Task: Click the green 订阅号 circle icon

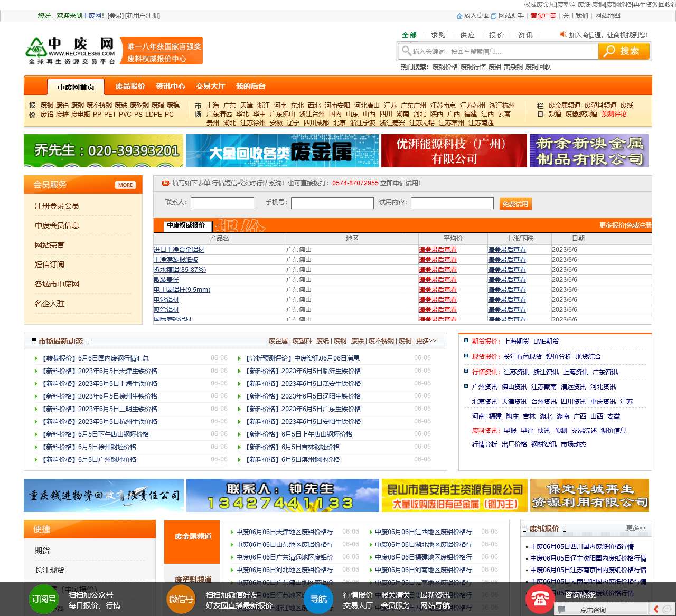Action: coord(43,599)
